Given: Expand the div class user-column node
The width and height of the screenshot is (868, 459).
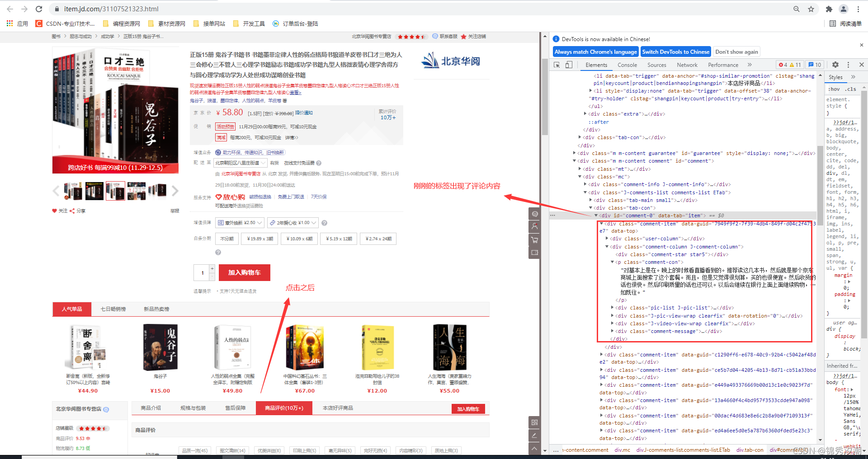Looking at the screenshot, I should pos(607,239).
